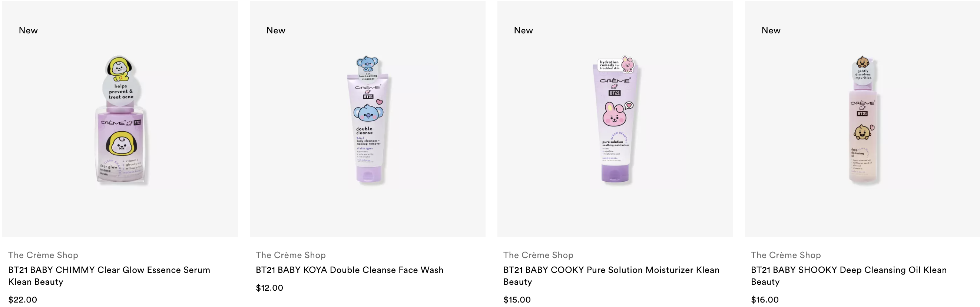The image size is (980, 307).
Task: Click The Crème Shop brand above the CHIMMY serum
Action: [x=43, y=255]
